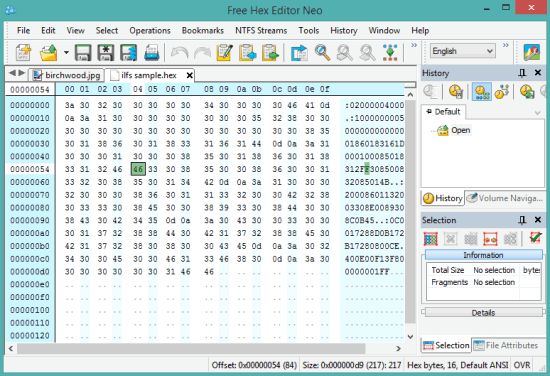Select the Default history tab
550x376 pixels.
(x=443, y=112)
